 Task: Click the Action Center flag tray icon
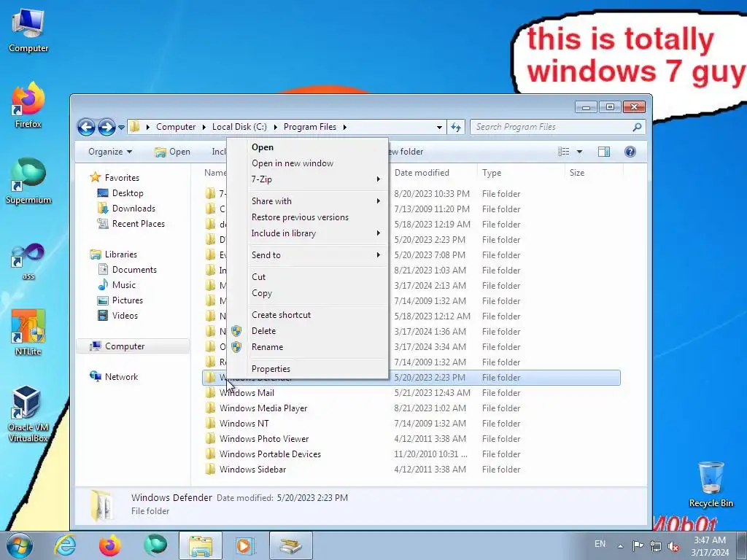638,545
